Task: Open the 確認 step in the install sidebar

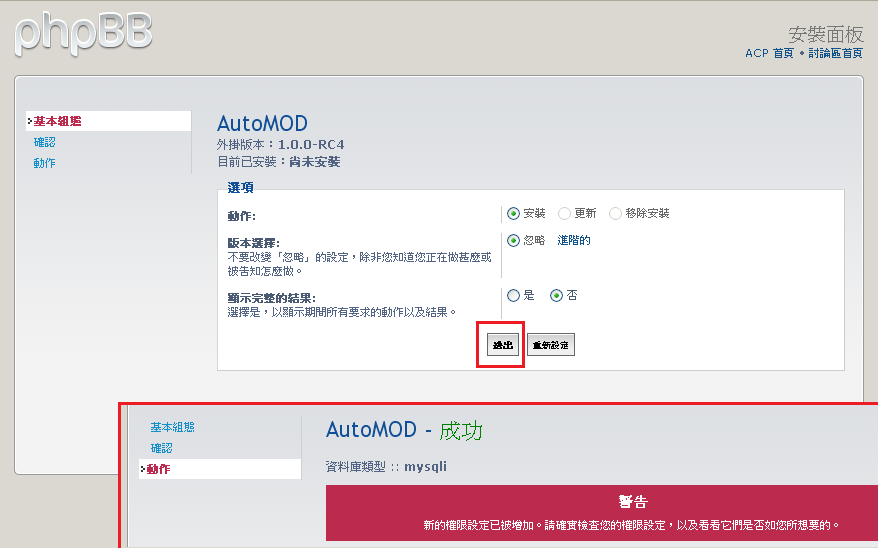Action: (x=45, y=142)
